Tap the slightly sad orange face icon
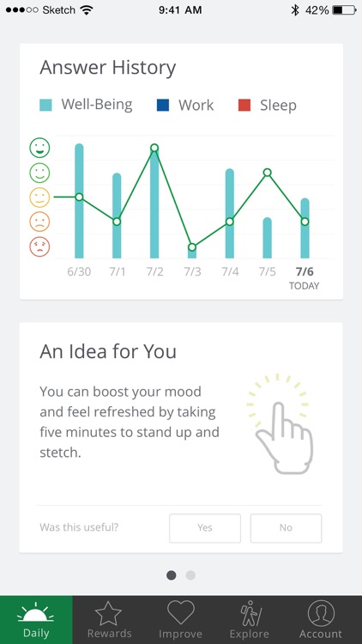The width and height of the screenshot is (362, 644). (x=39, y=222)
